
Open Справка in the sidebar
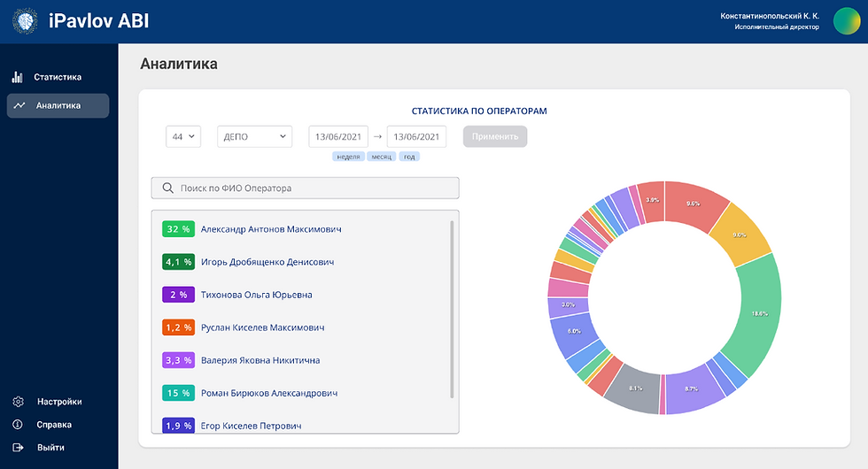[54, 424]
